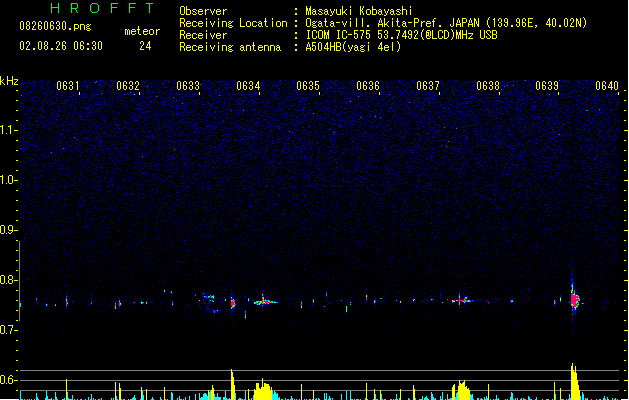Click the 0631 time marker
The height and width of the screenshot is (400, 629).
67,86
